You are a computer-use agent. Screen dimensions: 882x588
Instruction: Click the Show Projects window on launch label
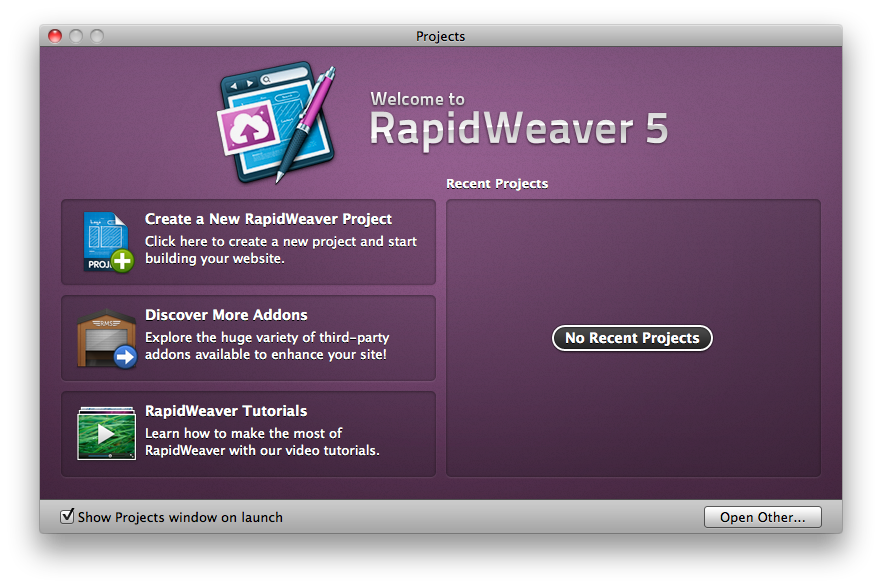pyautogui.click(x=180, y=517)
